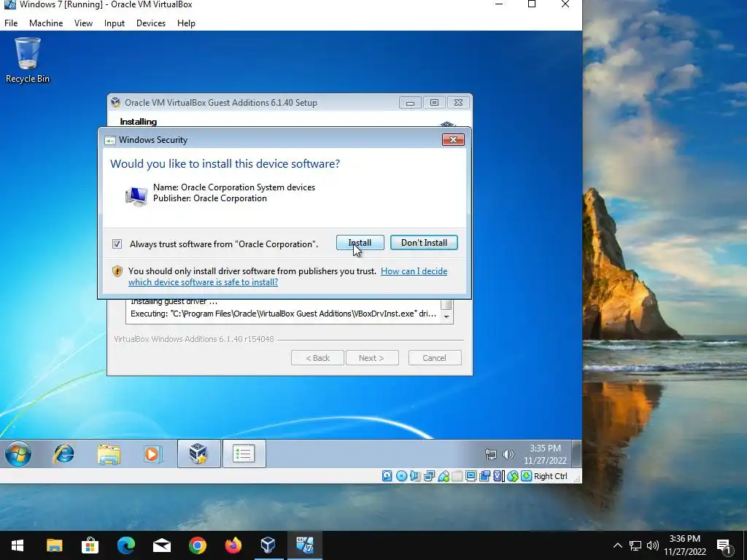Launch Firefox from host taskbar
This screenshot has width=747, height=560.
pyautogui.click(x=233, y=545)
